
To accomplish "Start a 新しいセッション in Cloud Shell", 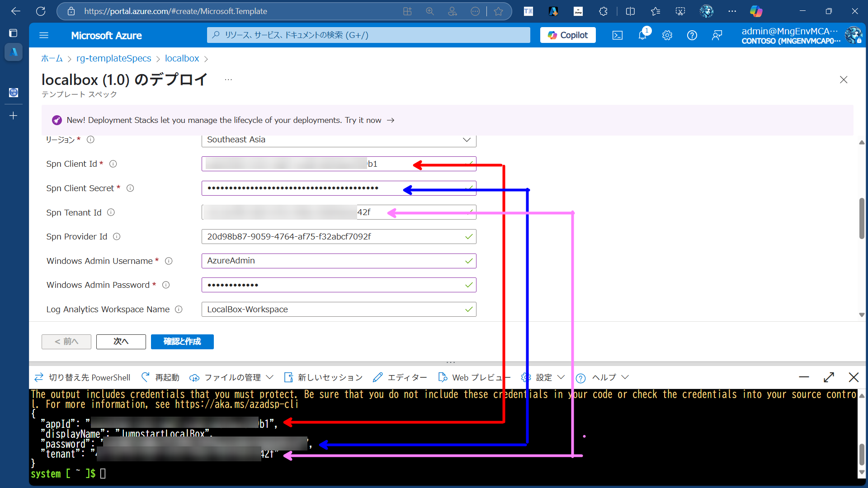I will [x=323, y=377].
